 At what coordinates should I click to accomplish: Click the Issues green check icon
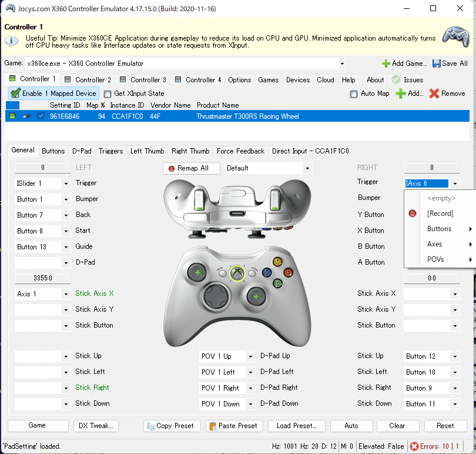point(396,79)
